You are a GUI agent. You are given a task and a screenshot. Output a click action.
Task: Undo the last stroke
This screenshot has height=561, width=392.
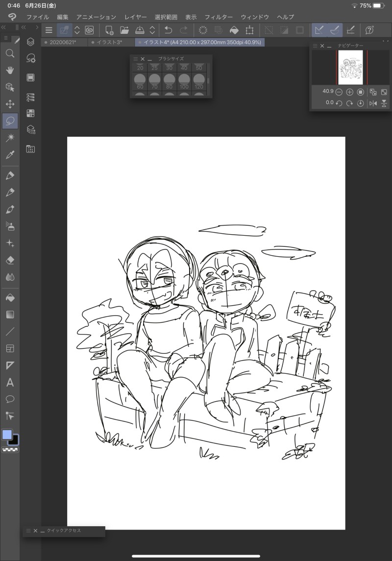coord(168,30)
